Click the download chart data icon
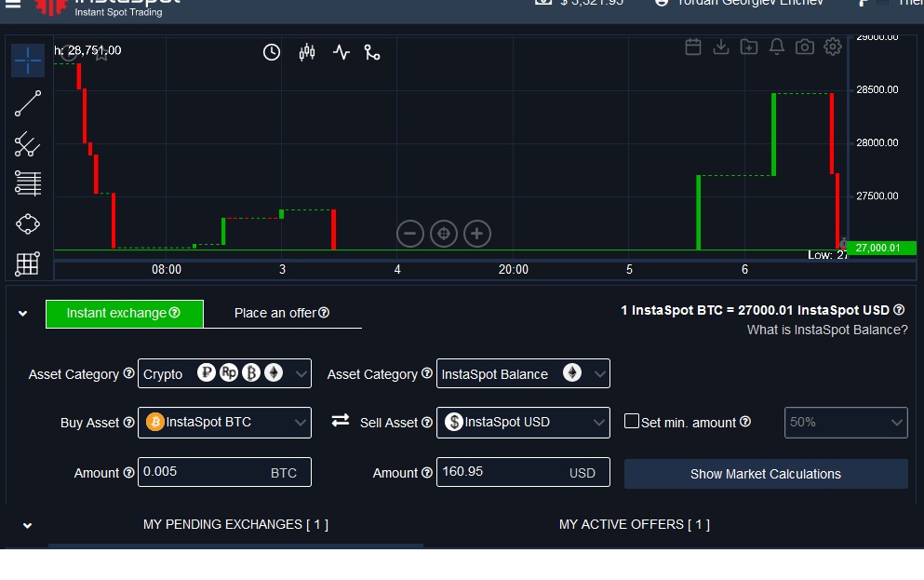Viewport: 924px width, 580px height. tap(721, 47)
